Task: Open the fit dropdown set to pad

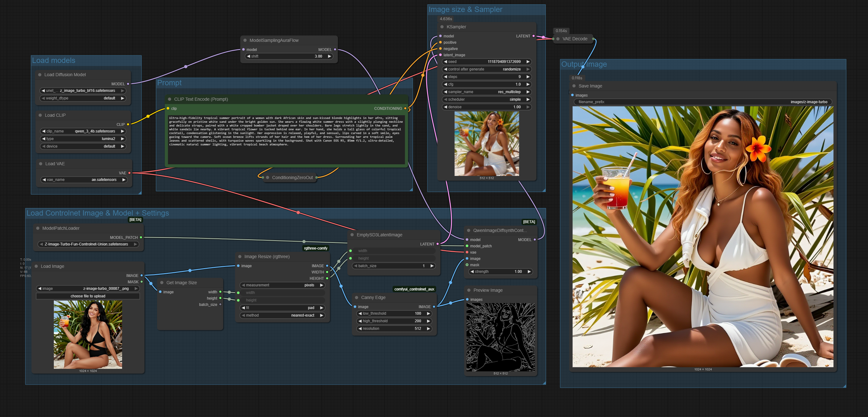Action: pos(282,308)
